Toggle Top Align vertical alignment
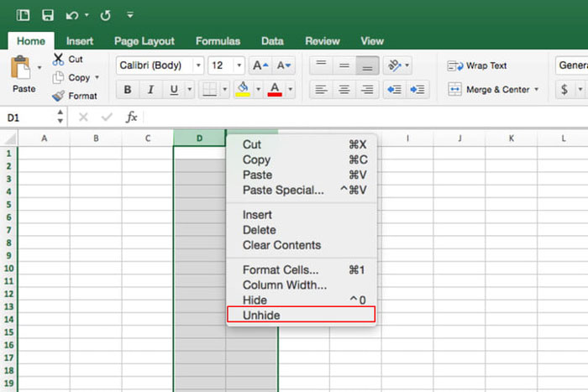588x392 pixels. click(x=321, y=65)
